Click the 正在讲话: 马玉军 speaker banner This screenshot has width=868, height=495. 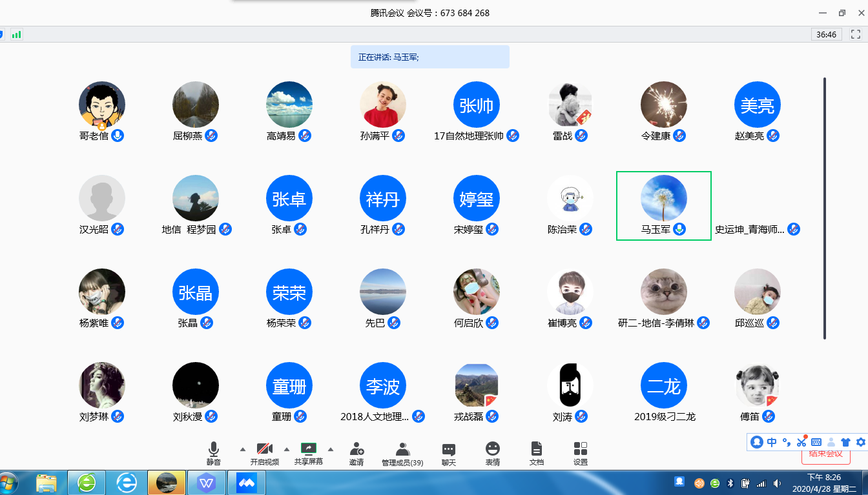(429, 57)
